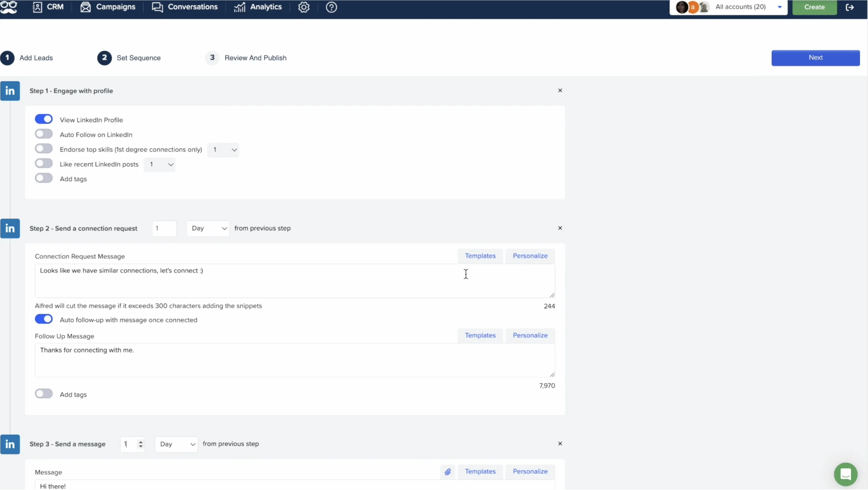Enable Auto Follow on LinkedIn

point(44,134)
